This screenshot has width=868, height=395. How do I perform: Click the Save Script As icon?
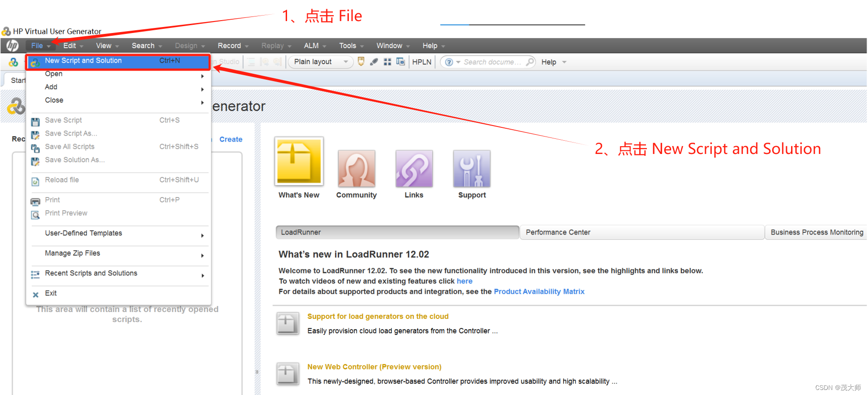[x=35, y=135]
